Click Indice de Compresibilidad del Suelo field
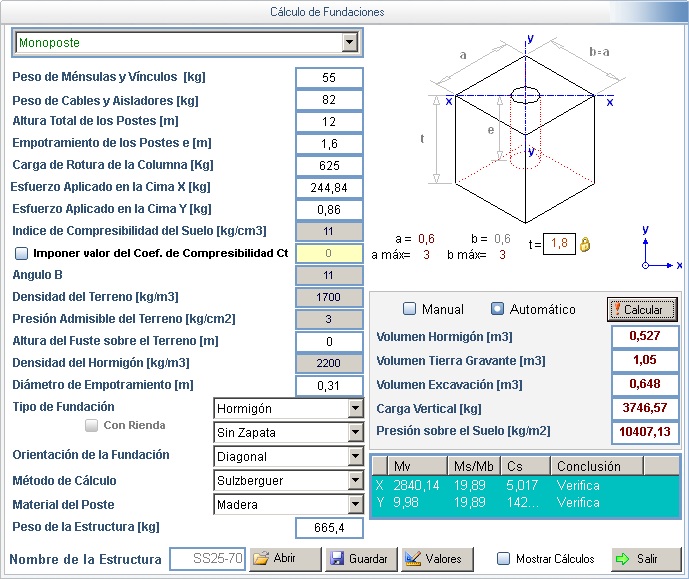The width and height of the screenshot is (689, 579). coord(329,232)
